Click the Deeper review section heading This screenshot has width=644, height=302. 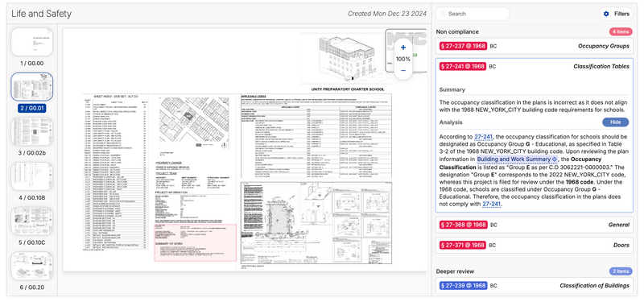pos(455,271)
